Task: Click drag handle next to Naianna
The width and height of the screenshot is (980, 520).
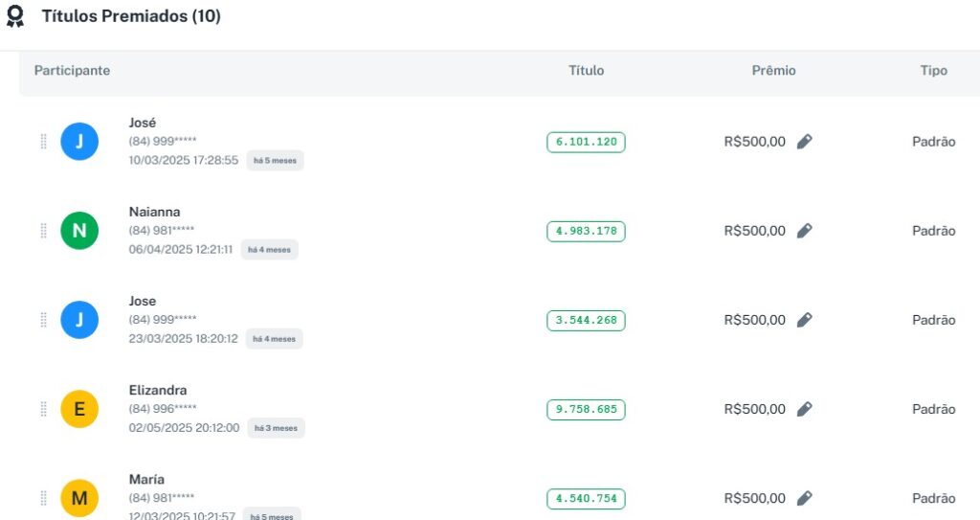Action: [x=43, y=231]
